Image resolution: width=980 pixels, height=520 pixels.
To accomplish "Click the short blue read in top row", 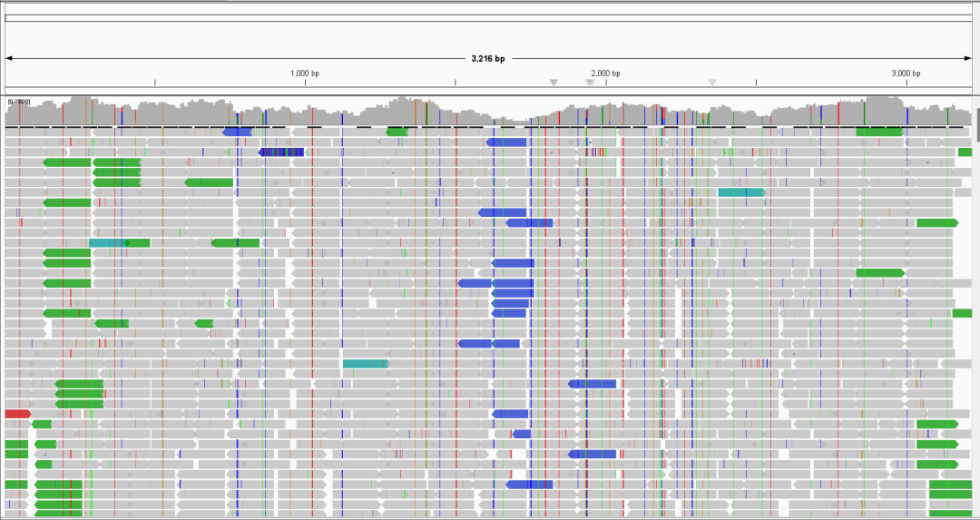I will click(x=237, y=132).
